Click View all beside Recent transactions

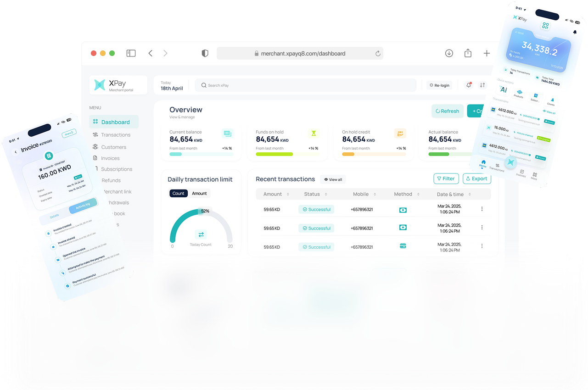pyautogui.click(x=333, y=179)
